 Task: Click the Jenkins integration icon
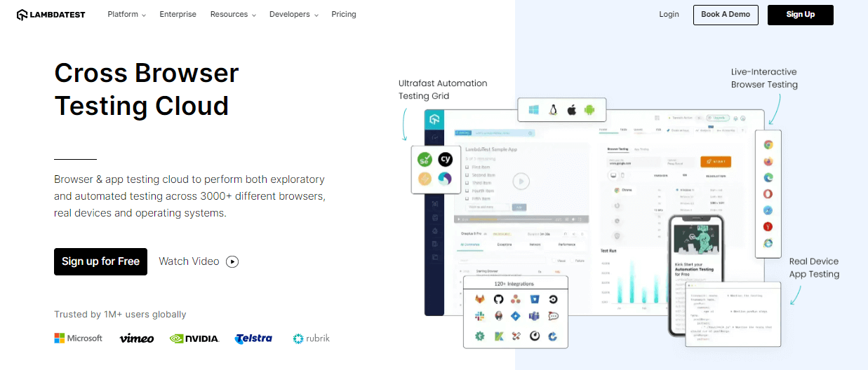tap(498, 317)
